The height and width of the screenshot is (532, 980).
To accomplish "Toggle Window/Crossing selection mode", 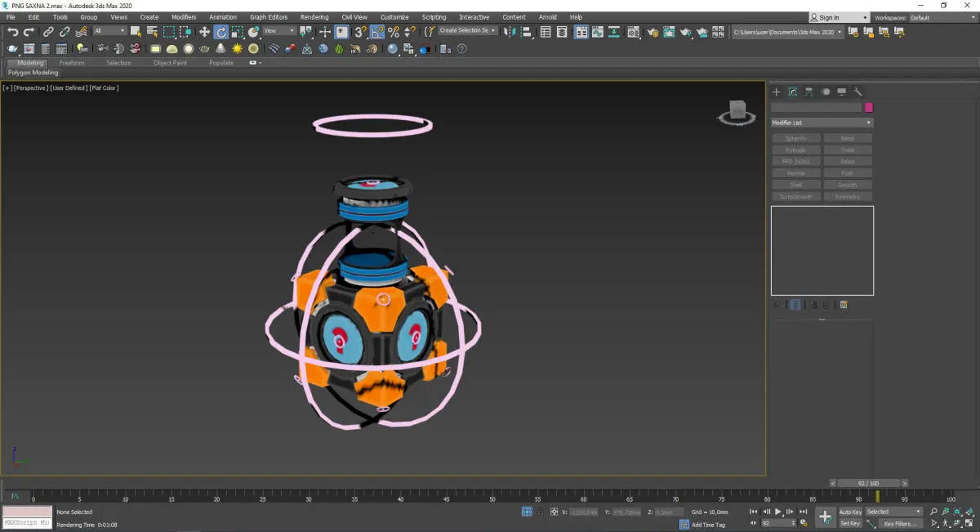I will pyautogui.click(x=185, y=32).
